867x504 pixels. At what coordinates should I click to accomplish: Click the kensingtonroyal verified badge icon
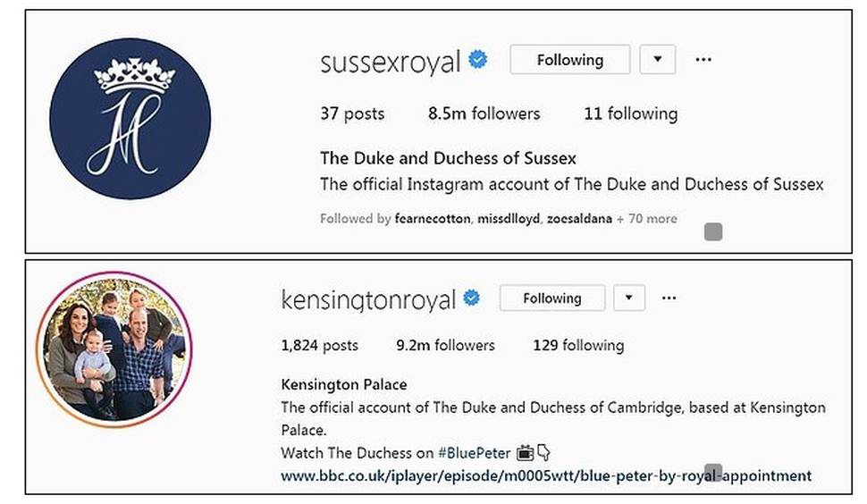[x=471, y=298]
